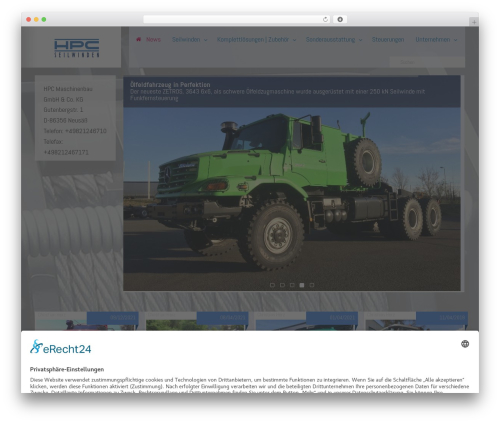Expand the Unternehmen dropdown chevron
Viewport: 500px width, 423px height.
(x=455, y=40)
